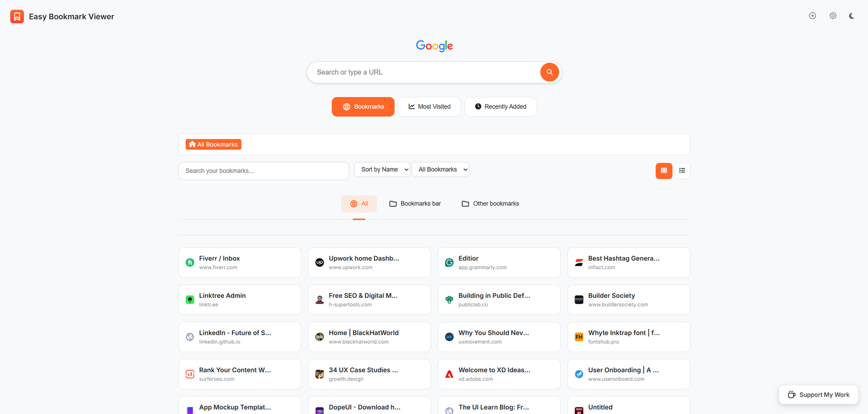Open the Editior bookmark title
Screen dimensions: 868x414
(x=468, y=258)
